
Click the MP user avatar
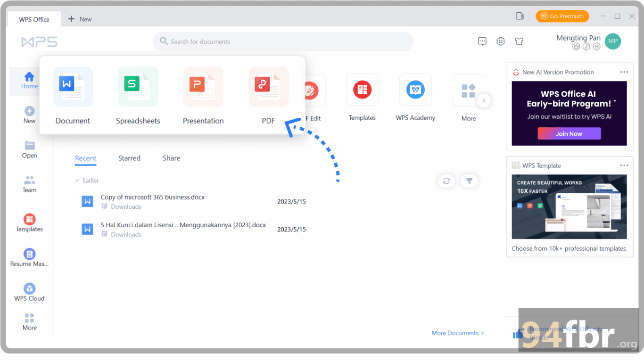[613, 41]
